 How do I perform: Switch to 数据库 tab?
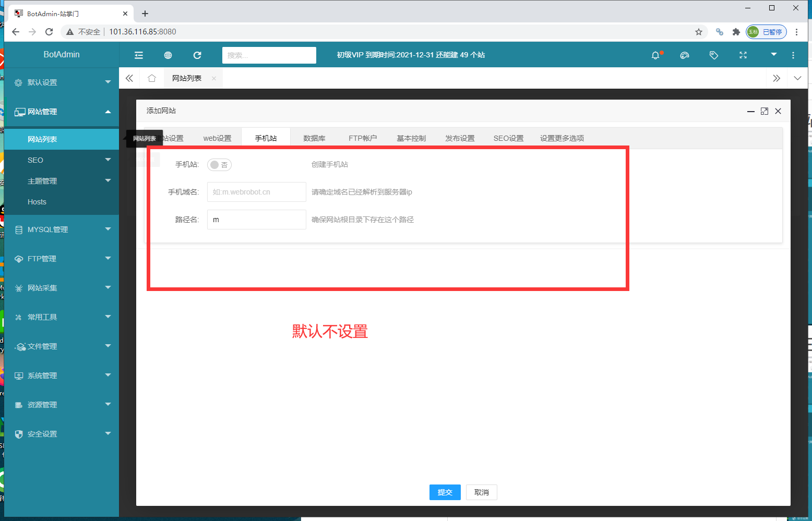[314, 138]
